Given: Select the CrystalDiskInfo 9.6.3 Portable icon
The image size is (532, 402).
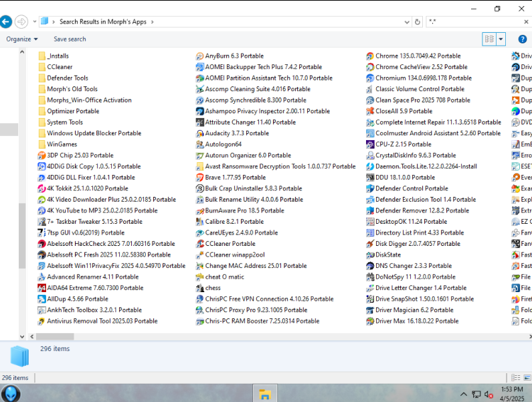Looking at the screenshot, I should [x=370, y=155].
